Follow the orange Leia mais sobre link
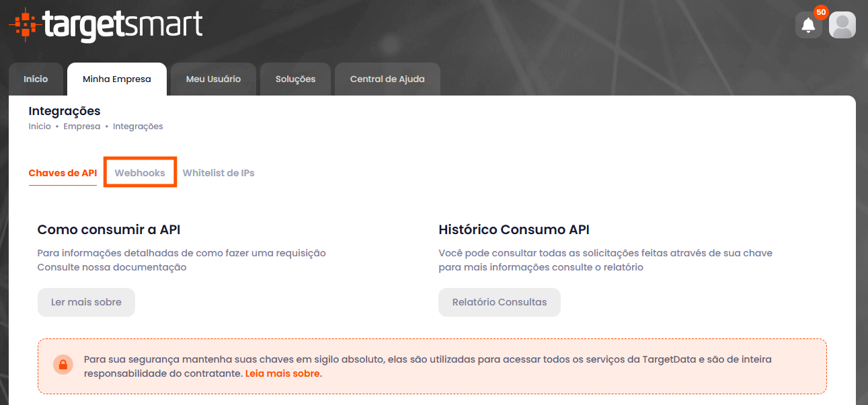This screenshot has width=868, height=405. click(x=282, y=373)
